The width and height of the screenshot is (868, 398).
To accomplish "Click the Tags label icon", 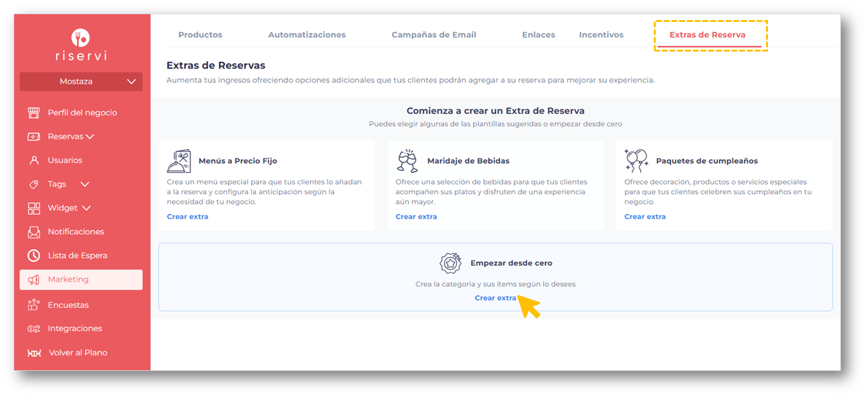I will (x=34, y=184).
